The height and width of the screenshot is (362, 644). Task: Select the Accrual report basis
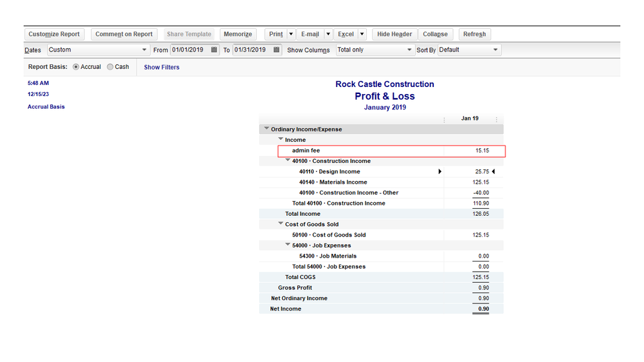pos(76,67)
